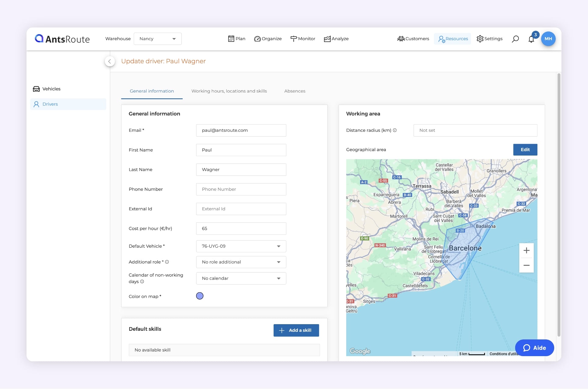Go to the Monitor section
This screenshot has height=389, width=588.
click(303, 39)
